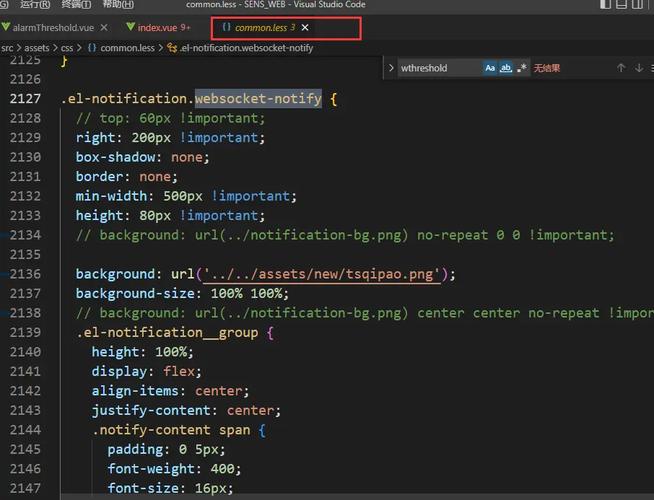This screenshot has width=654, height=500.
Task: Open the 帮助(H) menu
Action: click(118, 4)
